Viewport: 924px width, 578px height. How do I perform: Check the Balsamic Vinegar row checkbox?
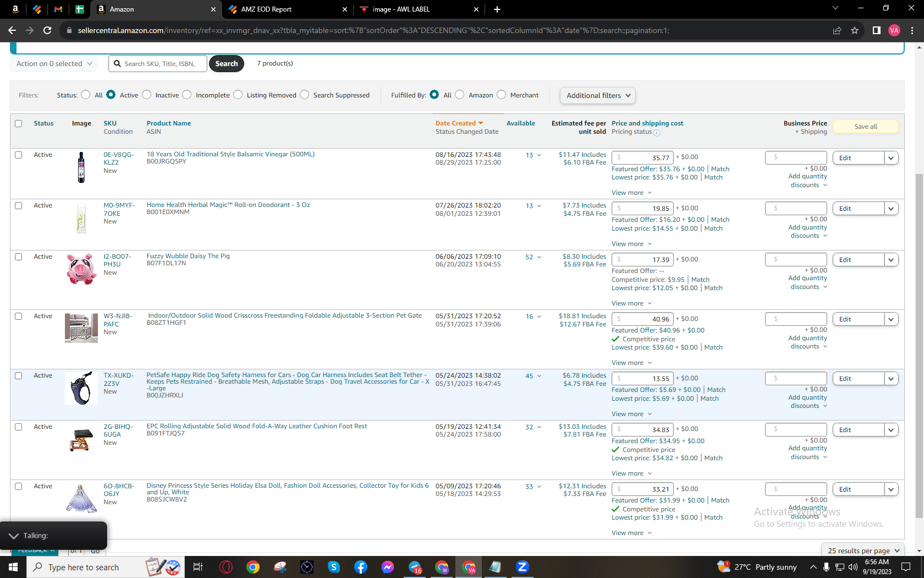tap(19, 155)
